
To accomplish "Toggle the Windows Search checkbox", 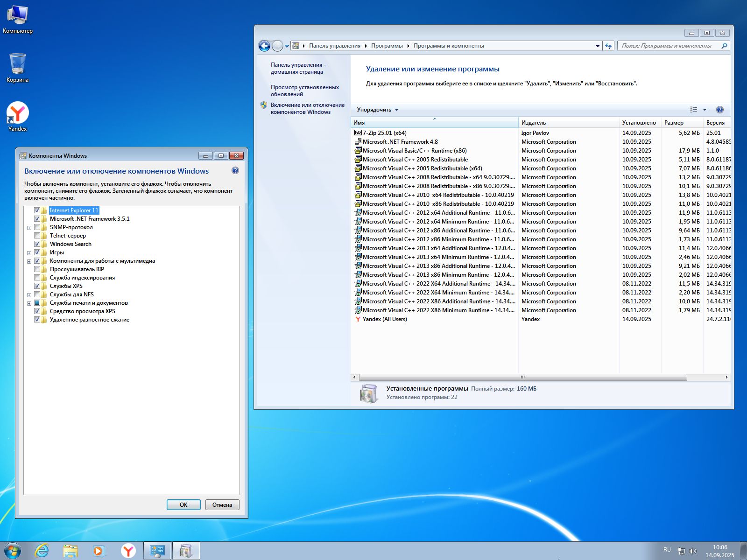I will pyautogui.click(x=37, y=244).
